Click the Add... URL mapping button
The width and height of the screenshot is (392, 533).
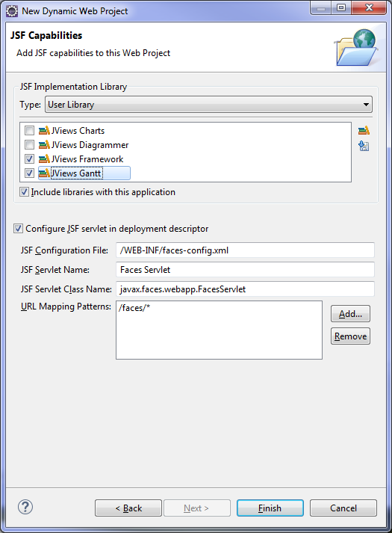coord(350,314)
